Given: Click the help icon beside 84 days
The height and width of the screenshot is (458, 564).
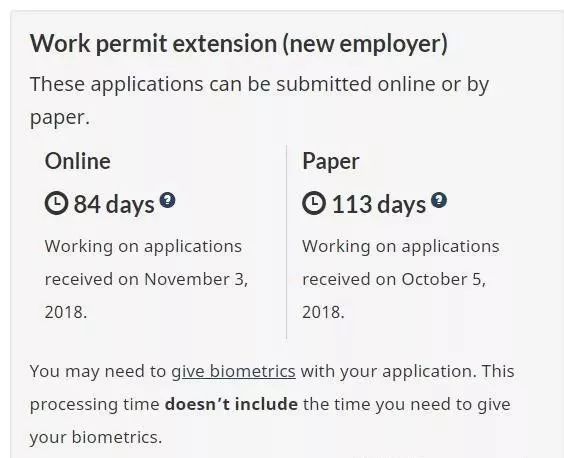Looking at the screenshot, I should tap(167, 200).
